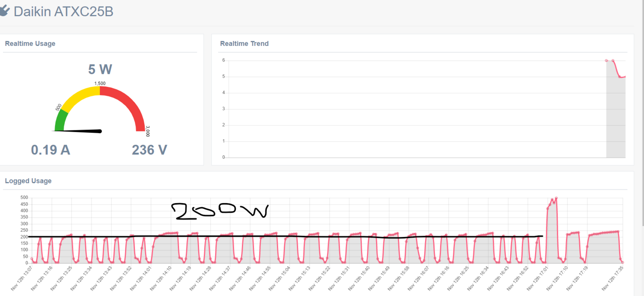Click the 3,000 label at gauge end

148,131
